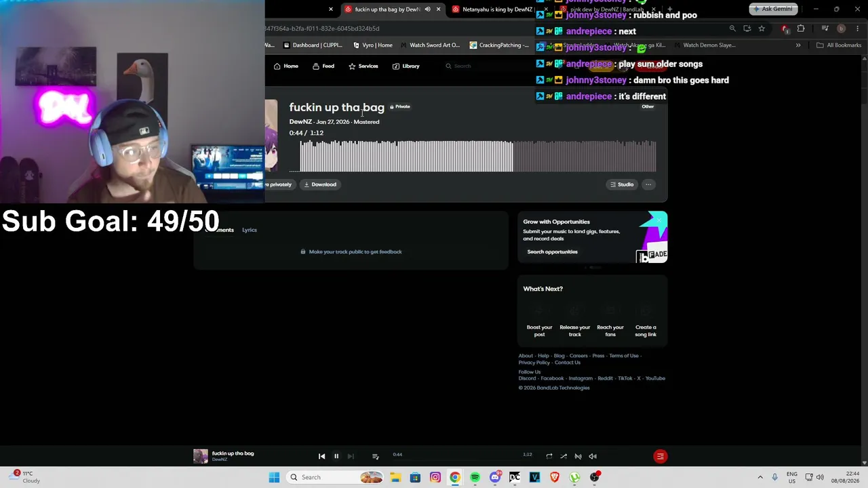The image size is (868, 488).
Task: Go to BandLab Home
Action: pyautogui.click(x=286, y=66)
